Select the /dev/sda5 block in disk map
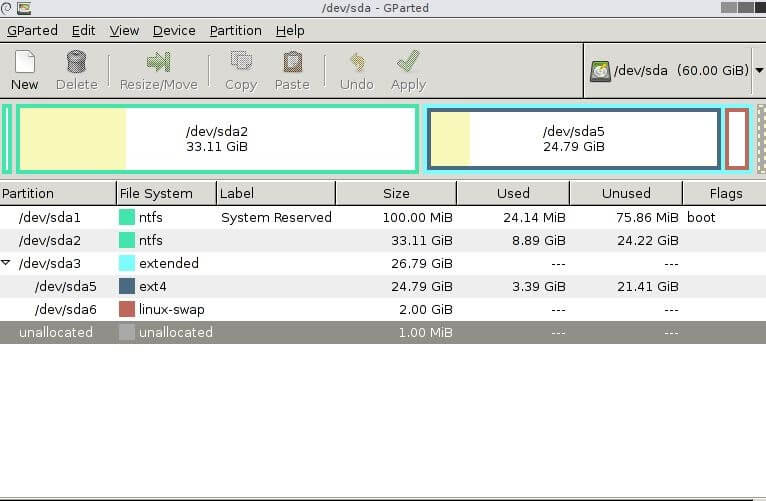This screenshot has width=766, height=501. coord(573,139)
